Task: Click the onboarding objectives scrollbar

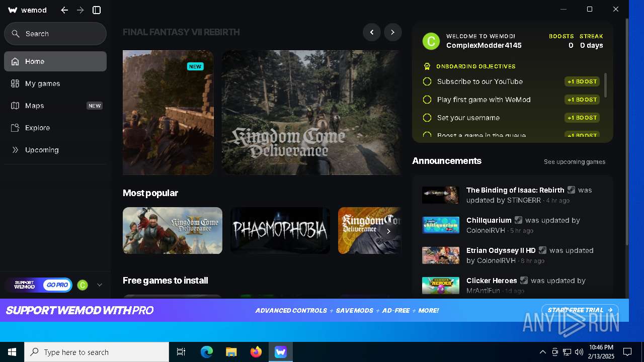Action: tap(605, 85)
